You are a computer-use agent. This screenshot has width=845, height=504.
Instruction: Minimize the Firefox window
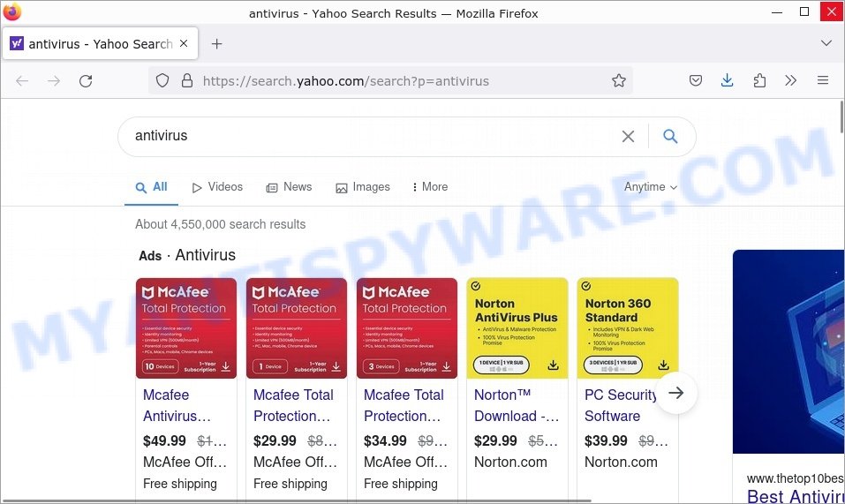[777, 11]
